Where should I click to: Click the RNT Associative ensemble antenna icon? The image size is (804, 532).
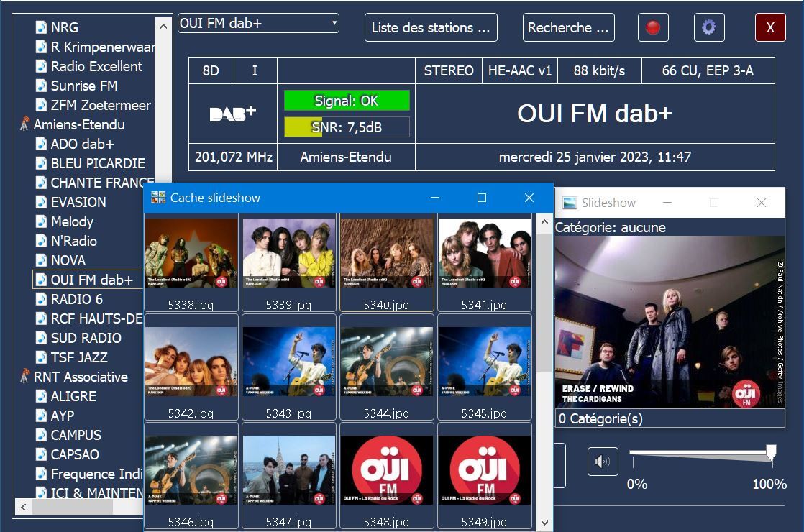point(24,377)
